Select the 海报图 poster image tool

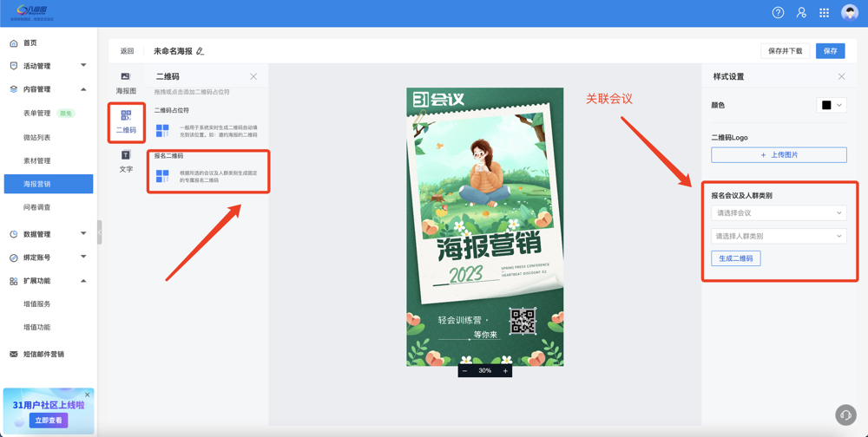point(126,83)
